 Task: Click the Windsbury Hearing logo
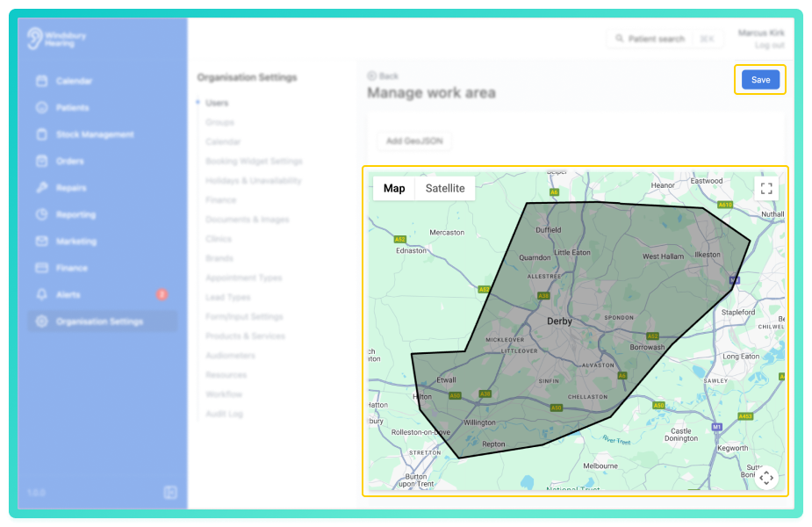(x=56, y=39)
